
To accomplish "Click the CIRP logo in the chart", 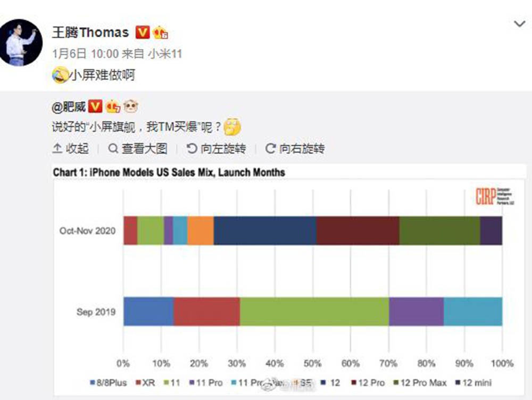I will (x=495, y=196).
